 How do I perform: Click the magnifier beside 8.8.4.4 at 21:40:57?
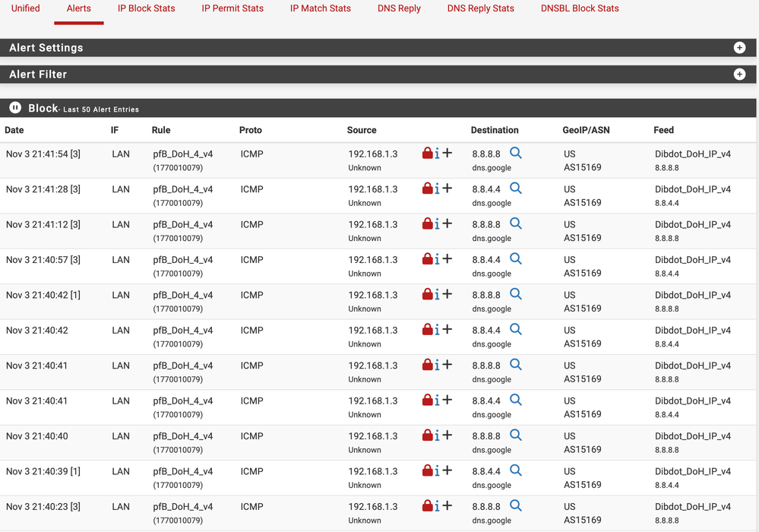click(x=516, y=259)
